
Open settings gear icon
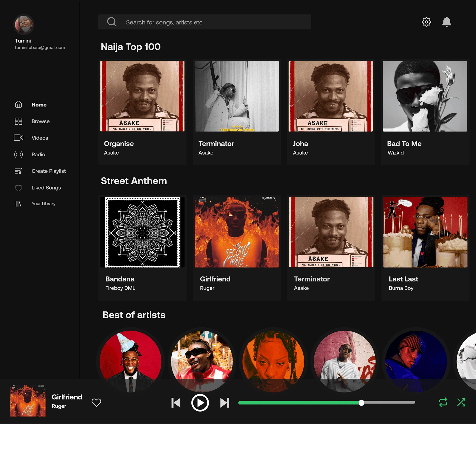click(x=426, y=22)
